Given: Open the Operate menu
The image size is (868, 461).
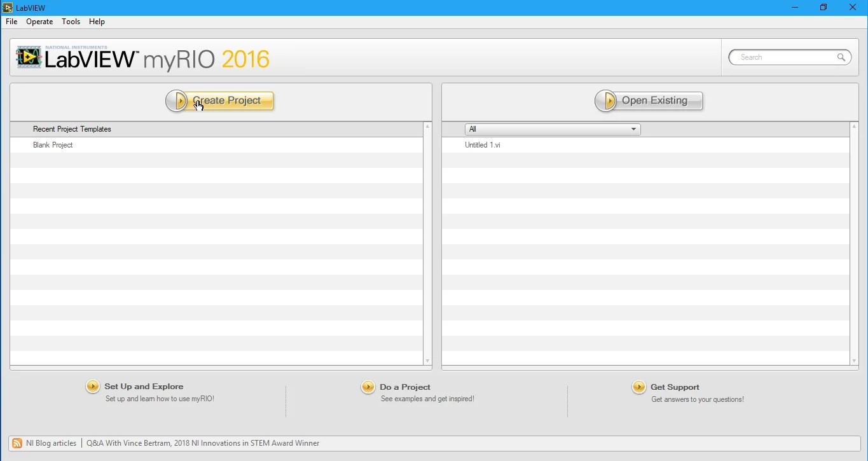Looking at the screenshot, I should click(x=39, y=22).
